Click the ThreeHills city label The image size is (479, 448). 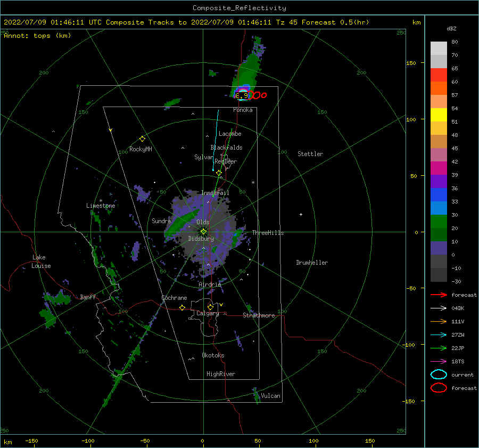tap(268, 233)
